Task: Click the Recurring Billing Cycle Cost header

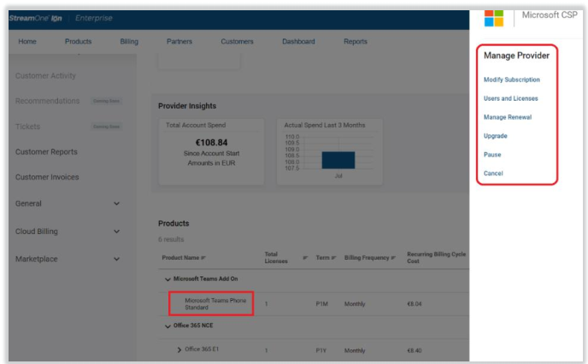Action: tap(436, 257)
